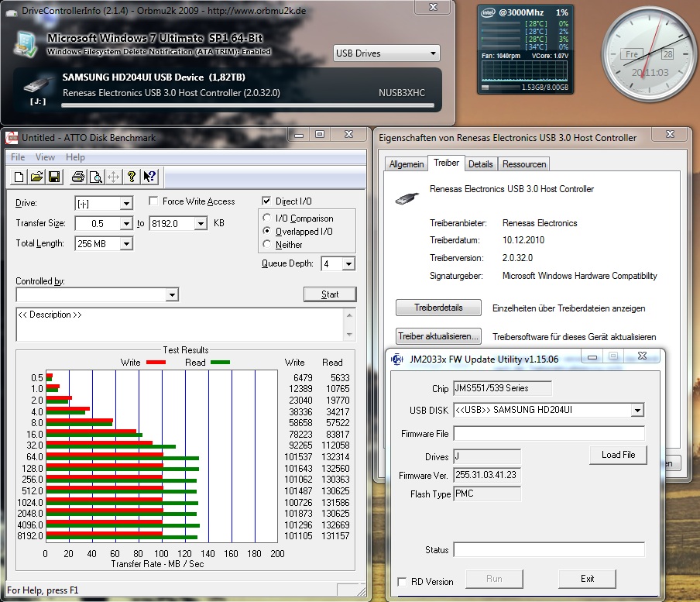Click the JM2033x FW Update Utility title icon

pos(397,359)
